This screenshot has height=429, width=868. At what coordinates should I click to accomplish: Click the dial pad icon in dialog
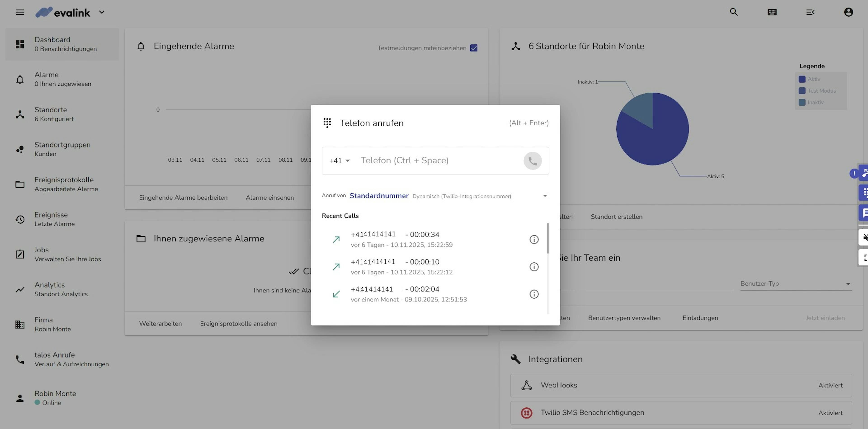click(x=327, y=123)
